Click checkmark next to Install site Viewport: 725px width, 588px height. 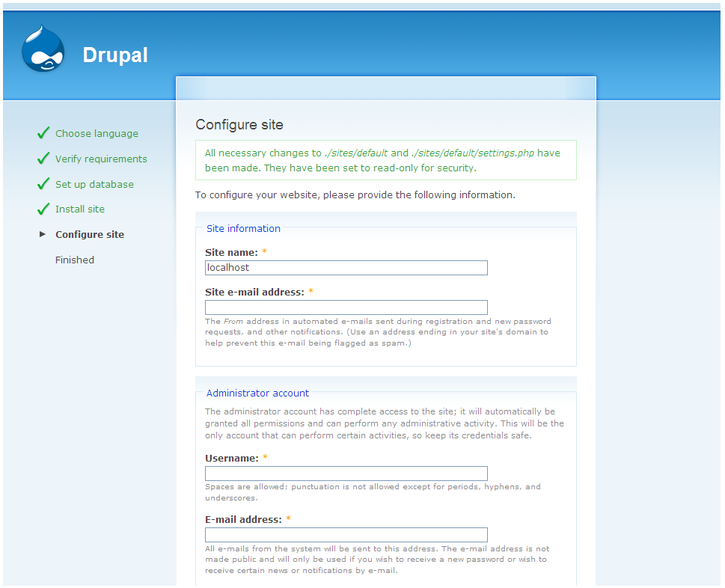click(x=43, y=209)
